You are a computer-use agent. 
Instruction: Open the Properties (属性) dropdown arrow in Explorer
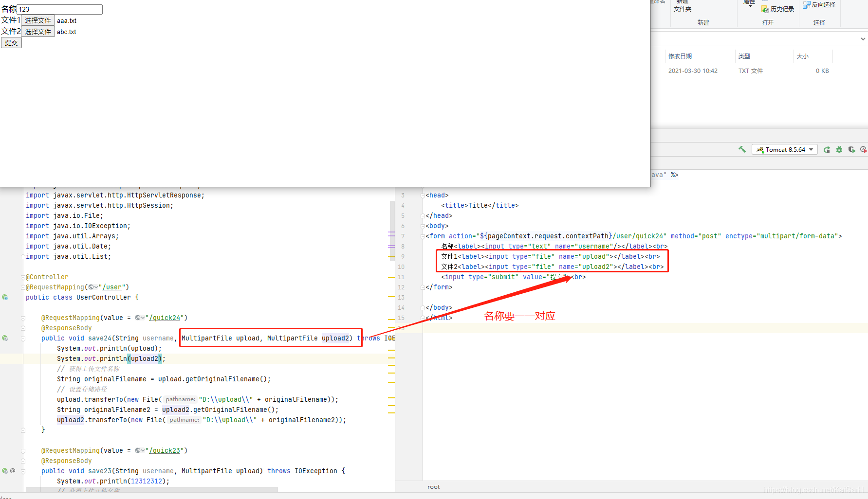[x=751, y=6]
